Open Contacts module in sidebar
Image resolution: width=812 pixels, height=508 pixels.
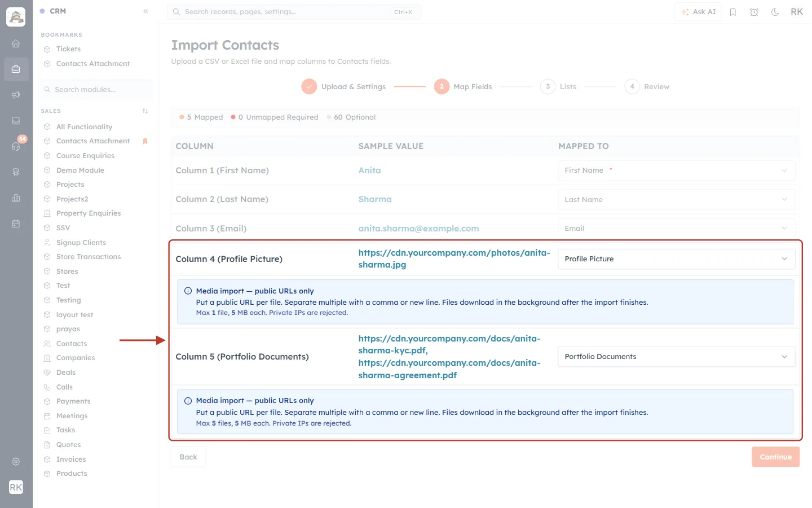click(72, 344)
